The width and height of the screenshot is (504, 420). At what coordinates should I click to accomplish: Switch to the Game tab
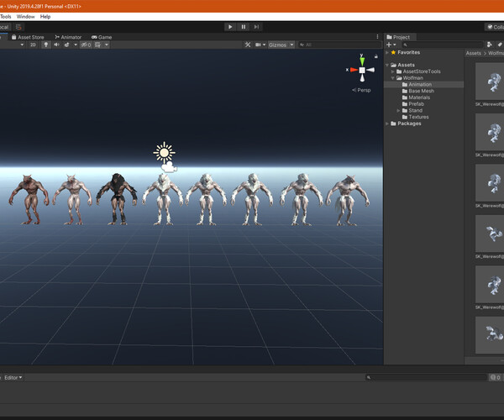102,37
